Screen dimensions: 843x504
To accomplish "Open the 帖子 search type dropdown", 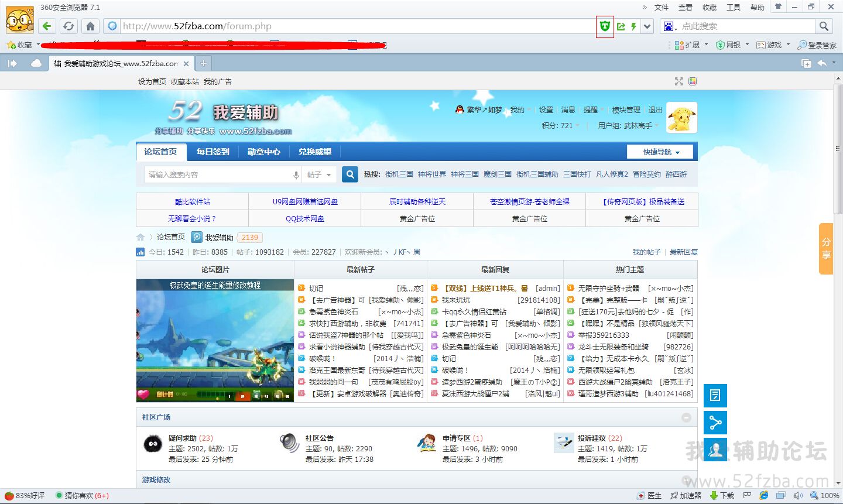I will coord(320,174).
